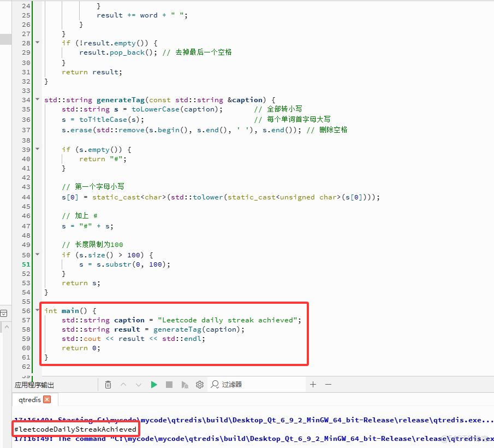The image size is (494, 448).
Task: Go to next output item arrow
Action: (x=139, y=385)
